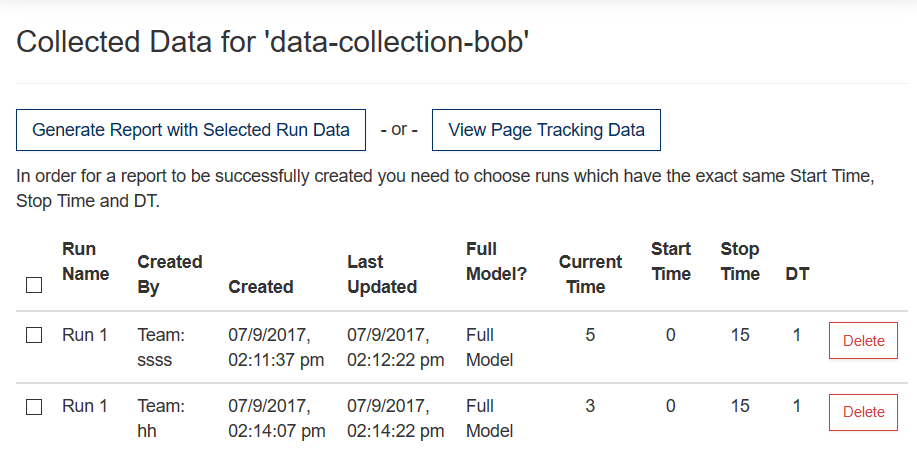Image resolution: width=917 pixels, height=451 pixels.
Task: Click the 'Collected Data for data-collection-bob' heading
Action: tap(273, 42)
